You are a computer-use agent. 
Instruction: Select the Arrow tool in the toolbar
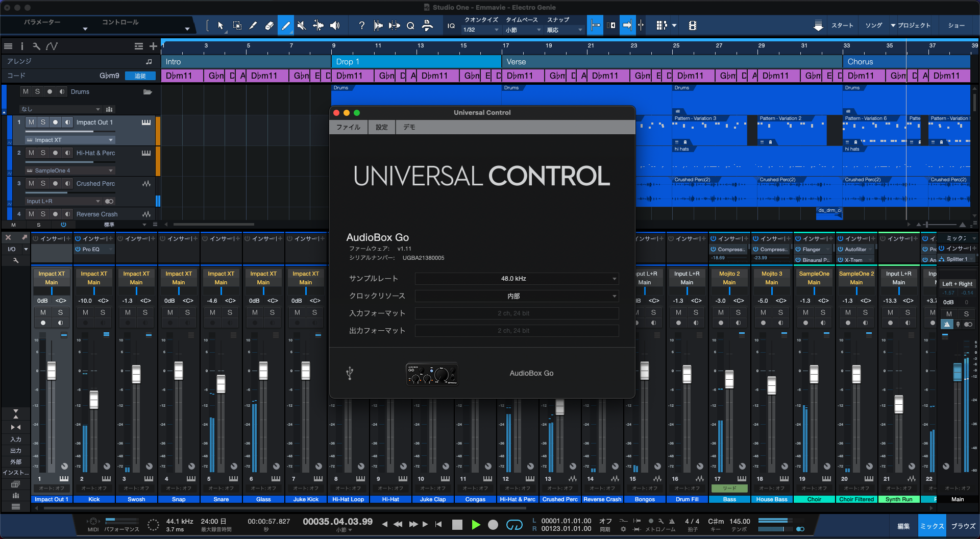(x=220, y=26)
